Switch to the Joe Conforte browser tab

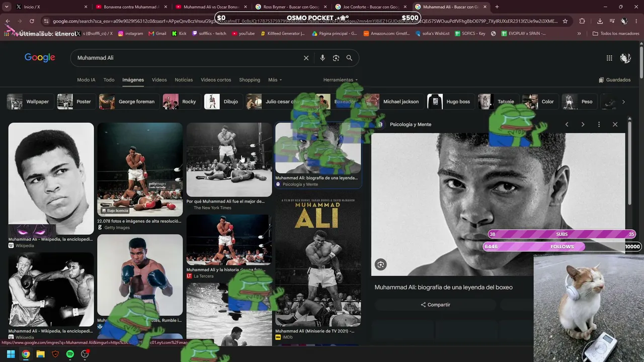pos(370,7)
